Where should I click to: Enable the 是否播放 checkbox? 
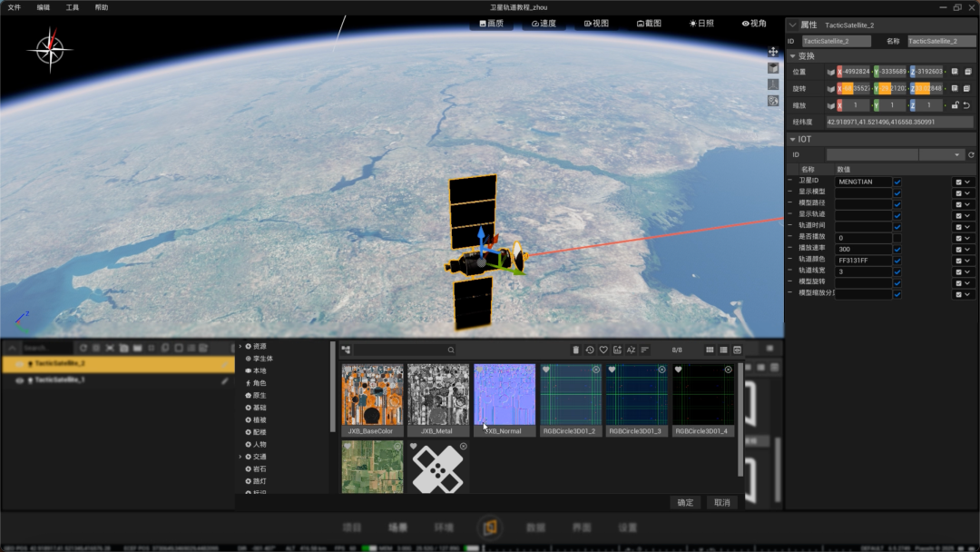click(897, 238)
